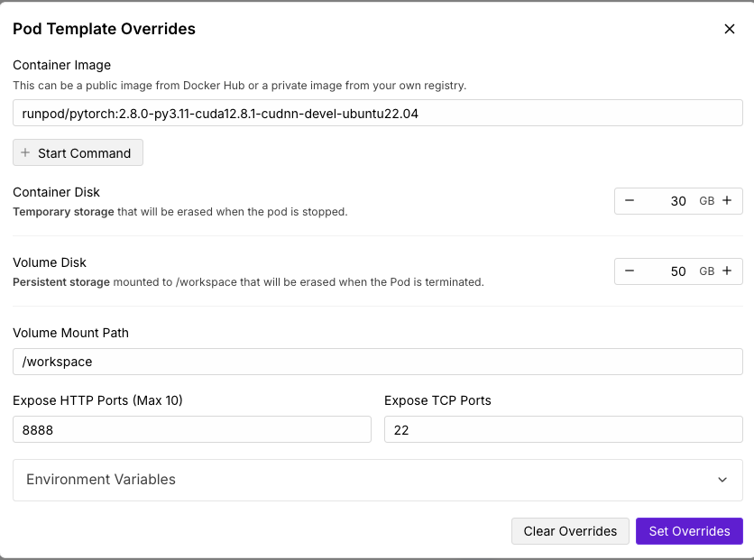The width and height of the screenshot is (754, 560).
Task: Click the GB unit in Container Disk
Action: [706, 201]
